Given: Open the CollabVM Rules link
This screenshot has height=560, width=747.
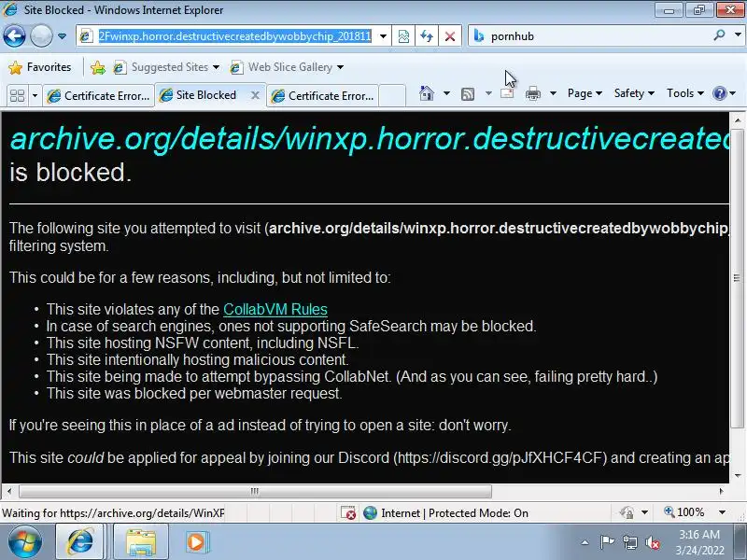Looking at the screenshot, I should click(x=275, y=310).
